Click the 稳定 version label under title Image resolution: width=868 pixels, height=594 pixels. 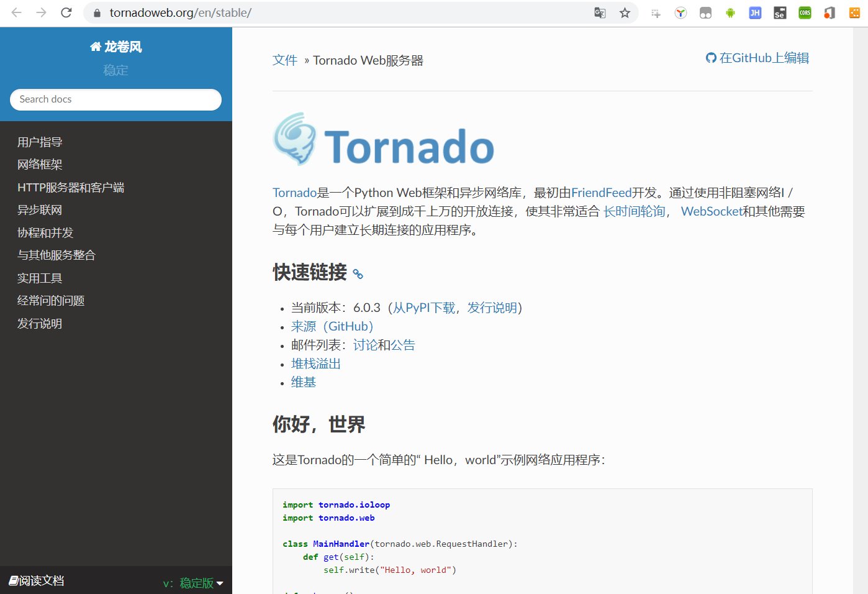tap(115, 70)
